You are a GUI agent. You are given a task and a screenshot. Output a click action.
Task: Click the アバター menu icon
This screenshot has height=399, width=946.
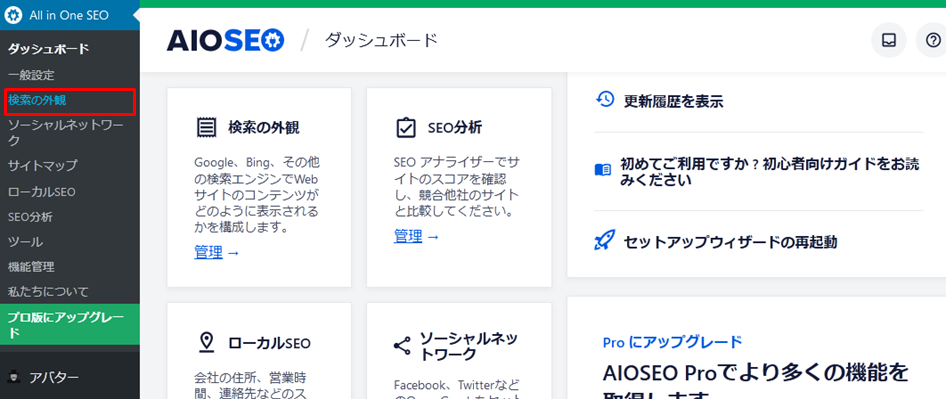point(14,378)
